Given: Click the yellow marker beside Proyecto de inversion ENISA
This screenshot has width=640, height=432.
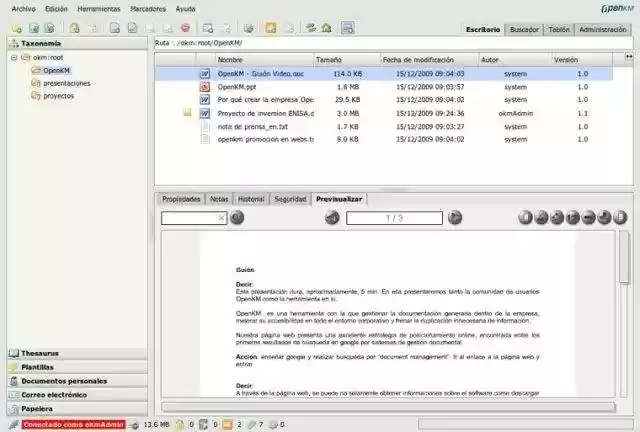Looking at the screenshot, I should pyautogui.click(x=187, y=113).
